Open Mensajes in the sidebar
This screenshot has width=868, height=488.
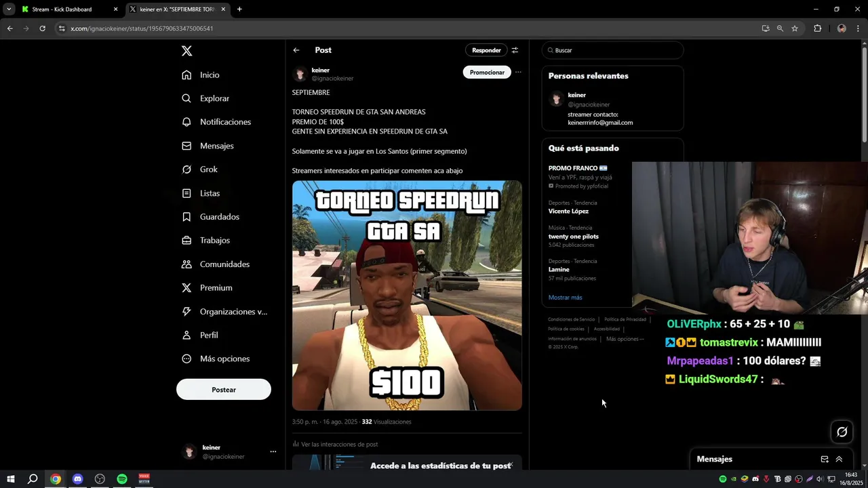click(x=208, y=146)
